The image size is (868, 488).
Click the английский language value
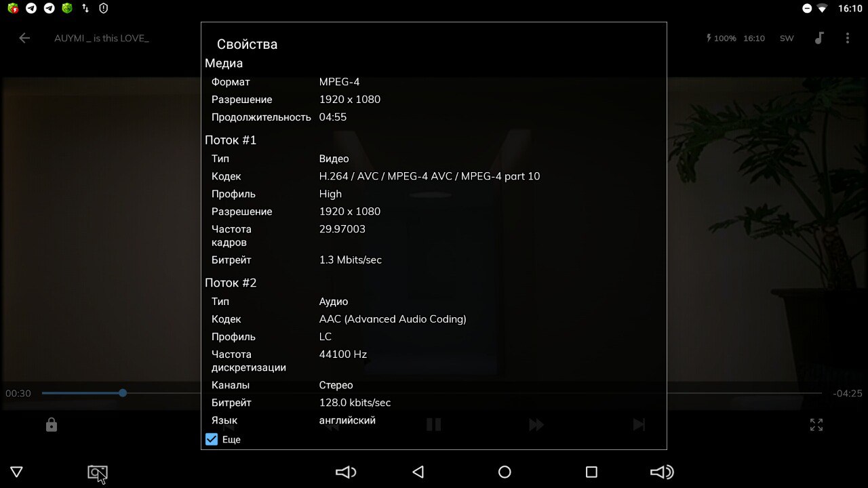(x=347, y=420)
